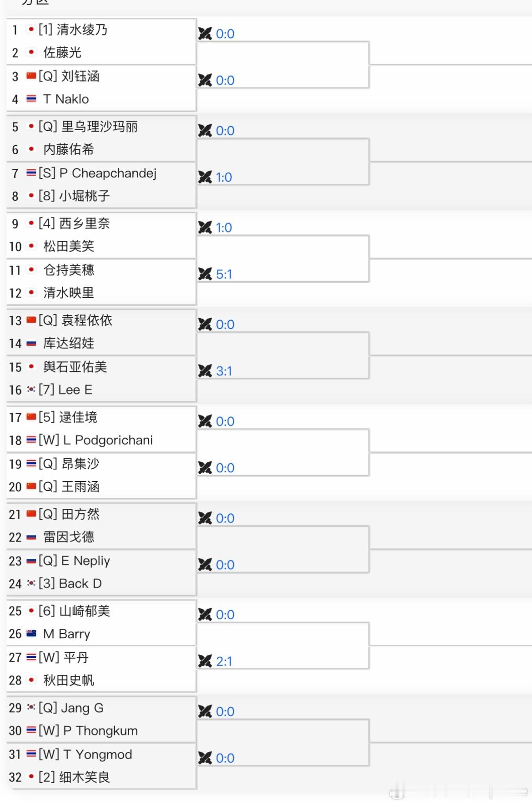Click match icon beside the 3:1 score
The width and height of the screenshot is (532, 805).
(205, 371)
